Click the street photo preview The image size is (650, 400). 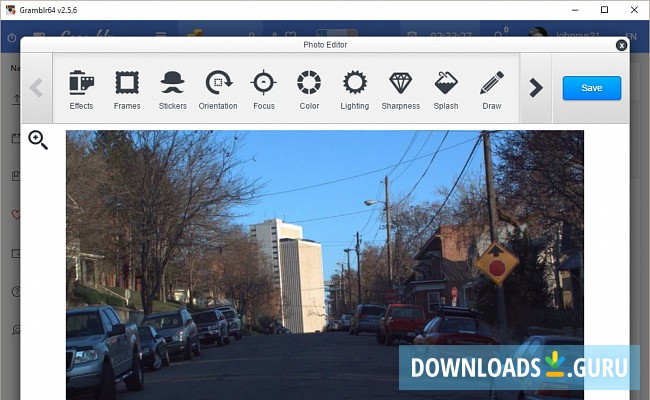click(325, 265)
